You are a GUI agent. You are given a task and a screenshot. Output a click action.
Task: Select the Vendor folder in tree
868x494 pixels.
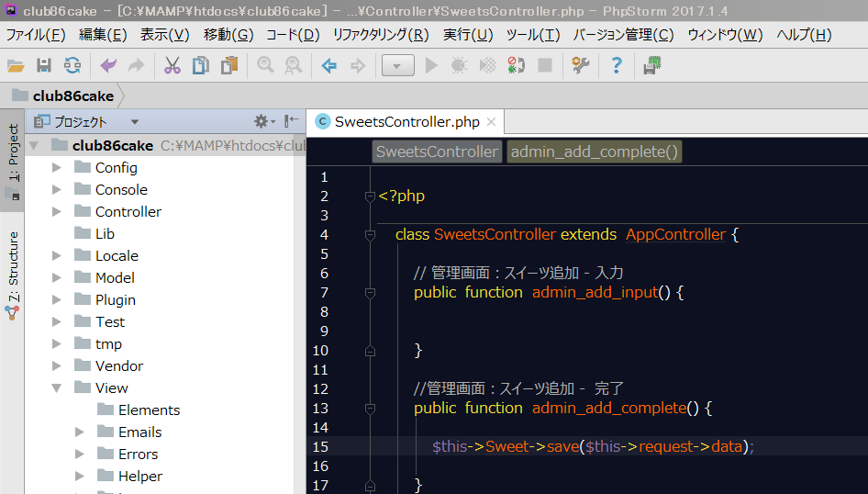coord(119,366)
